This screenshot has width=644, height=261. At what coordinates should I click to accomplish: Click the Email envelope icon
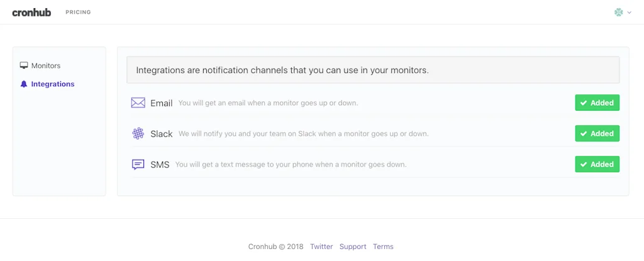[x=138, y=103]
